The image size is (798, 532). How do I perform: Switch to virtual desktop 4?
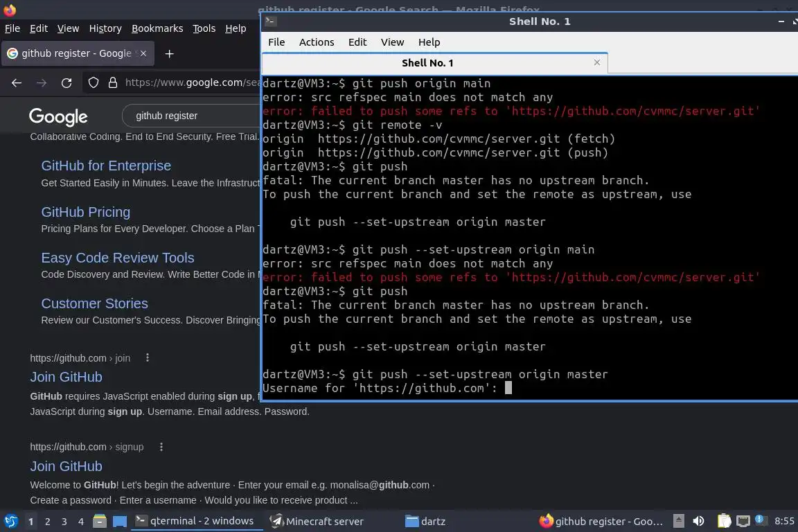click(81, 522)
